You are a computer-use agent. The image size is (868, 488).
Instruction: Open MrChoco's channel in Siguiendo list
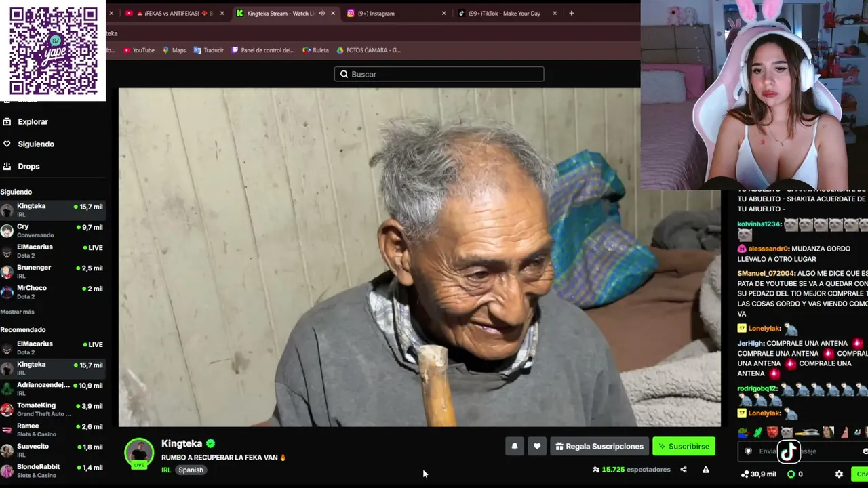coord(53,292)
